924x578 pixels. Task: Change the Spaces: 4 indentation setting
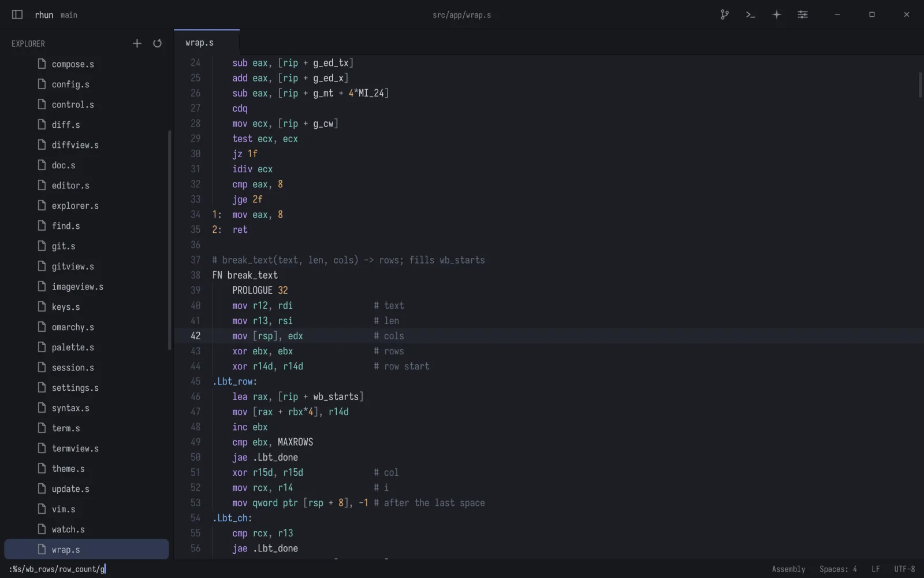838,569
